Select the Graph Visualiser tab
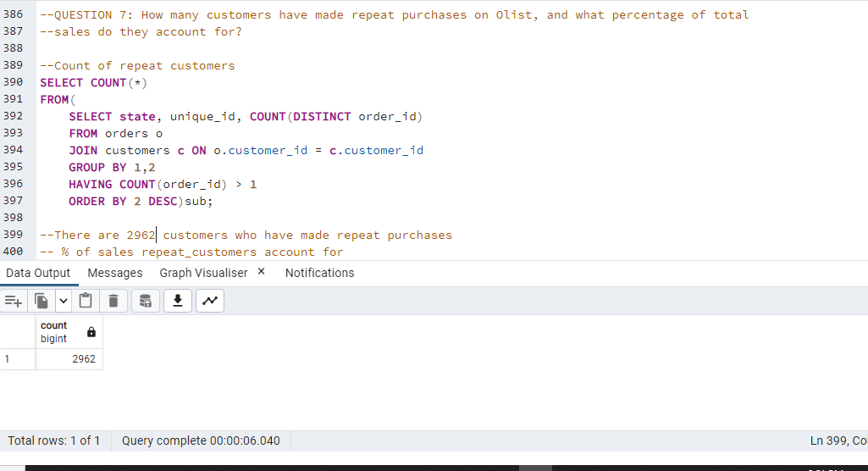The height and width of the screenshot is (471, 868). pos(204,273)
